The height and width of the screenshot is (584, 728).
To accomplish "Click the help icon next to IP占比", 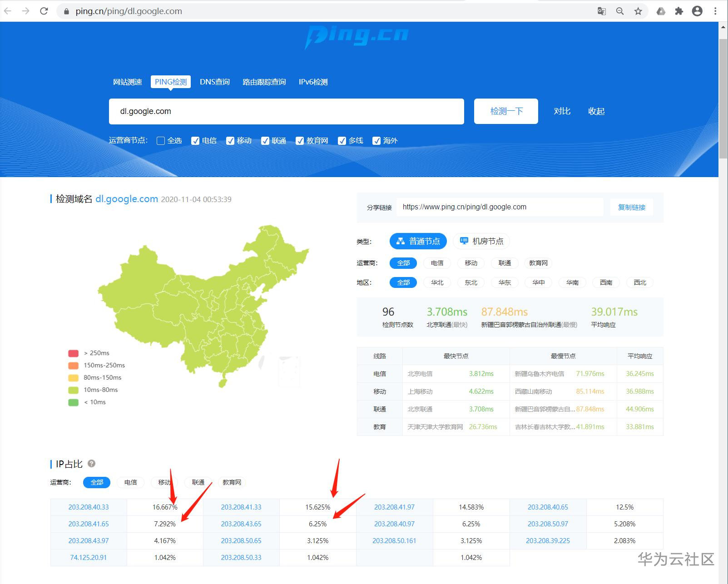I will point(91,464).
